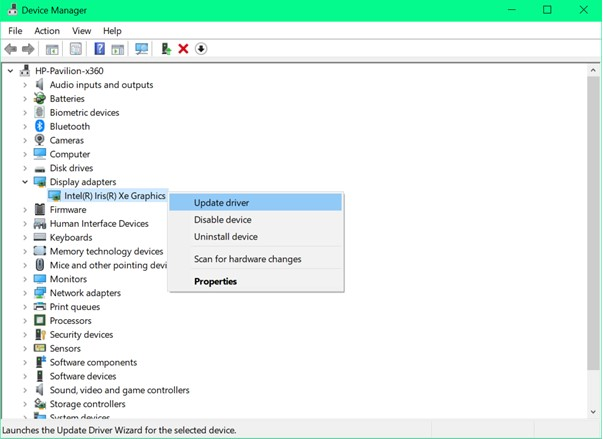Click the Back arrow toolbar icon
603x439 pixels.
point(10,49)
